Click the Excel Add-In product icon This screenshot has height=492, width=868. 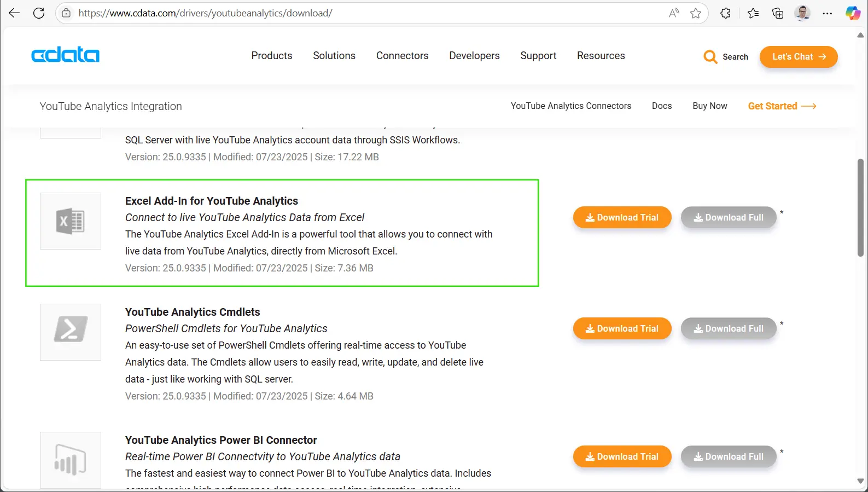71,221
